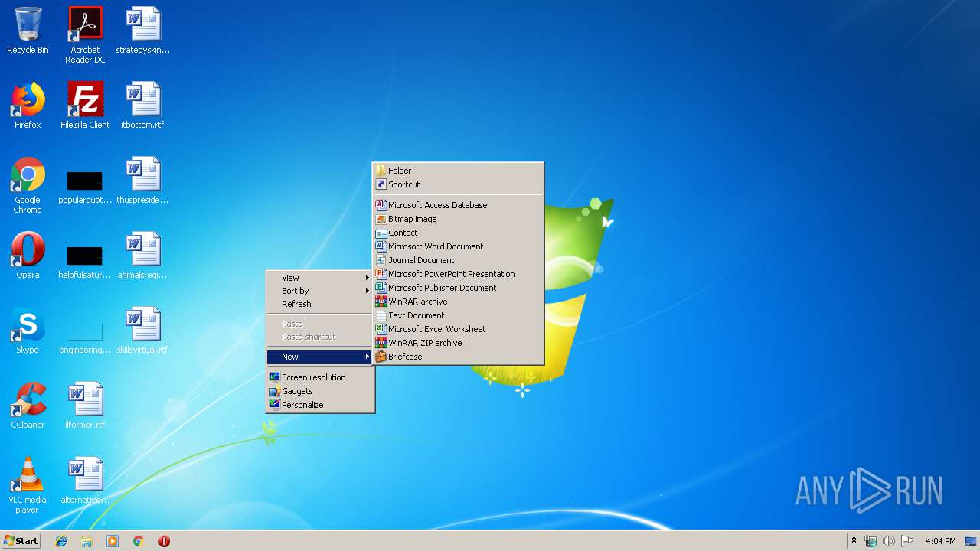Create a new Microsoft Excel Worksheet
This screenshot has width=980, height=551.
click(x=458, y=329)
